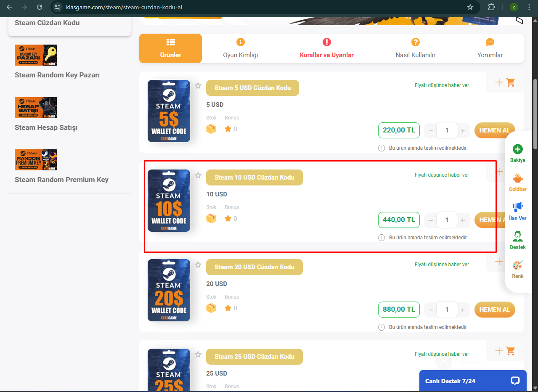
Task: Open Steam 5 USD Cüzdan Kodu title
Action: [x=252, y=88]
